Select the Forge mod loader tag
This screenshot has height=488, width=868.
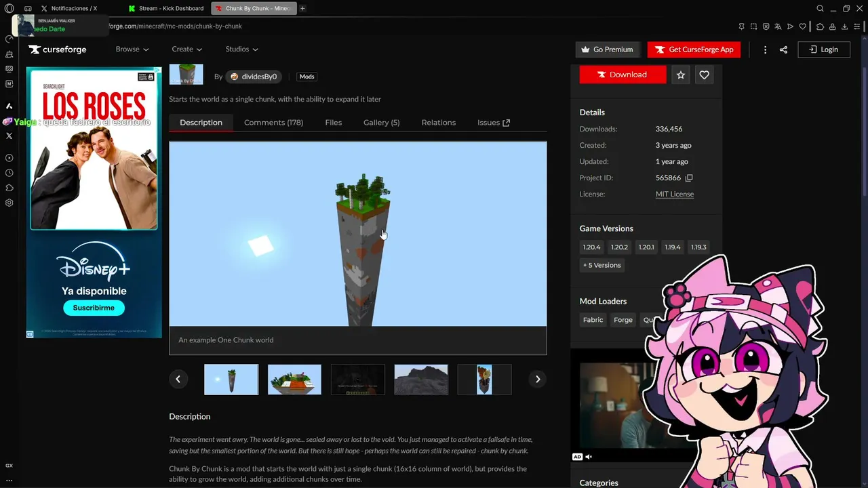(x=623, y=320)
